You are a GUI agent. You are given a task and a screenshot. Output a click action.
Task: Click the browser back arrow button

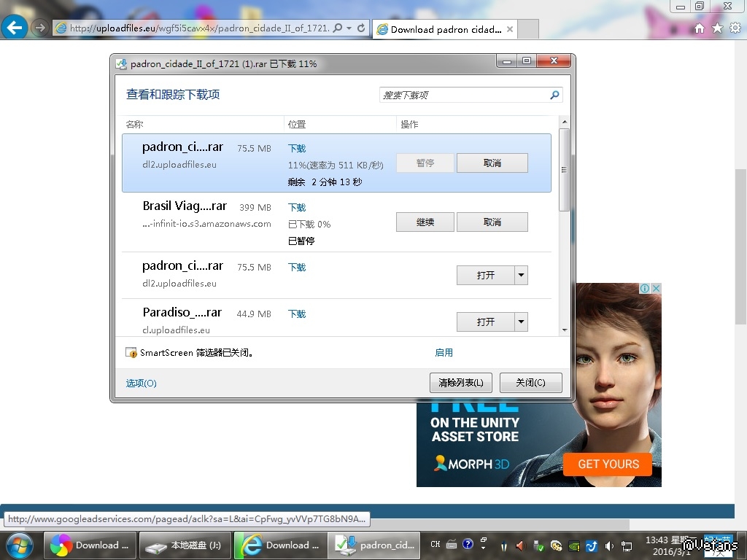coord(14,28)
